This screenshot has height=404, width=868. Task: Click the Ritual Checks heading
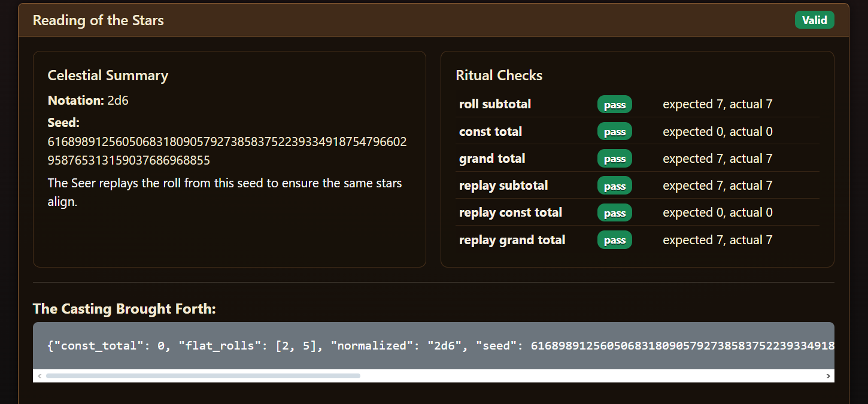(x=499, y=75)
